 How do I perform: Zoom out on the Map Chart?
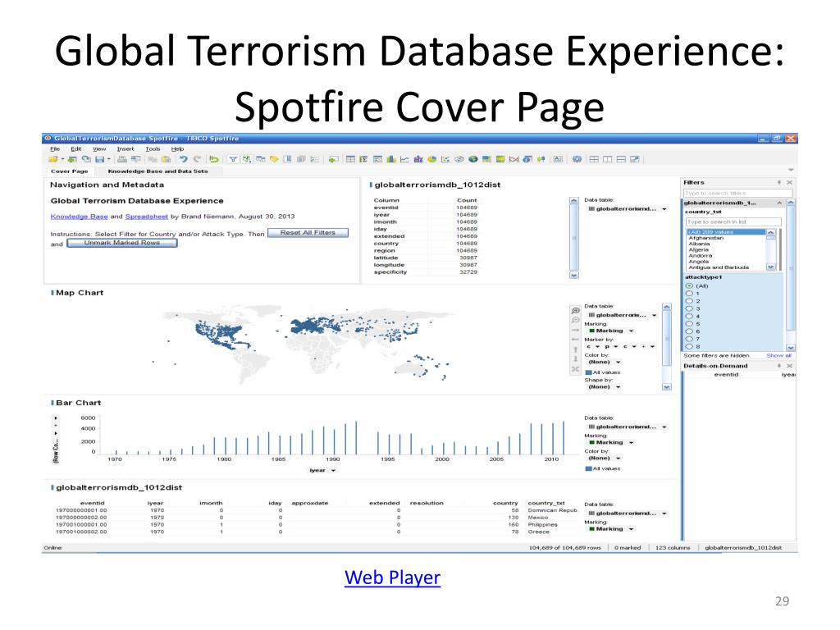(576, 321)
